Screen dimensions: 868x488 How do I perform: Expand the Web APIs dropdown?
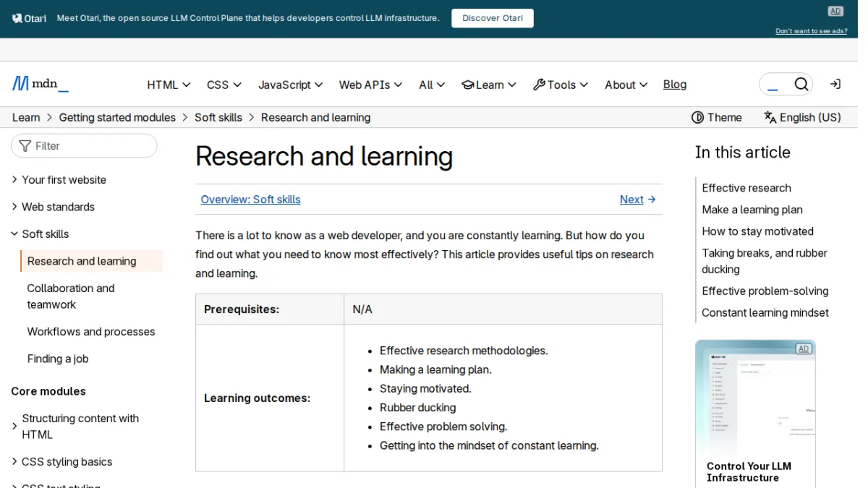[x=370, y=85]
